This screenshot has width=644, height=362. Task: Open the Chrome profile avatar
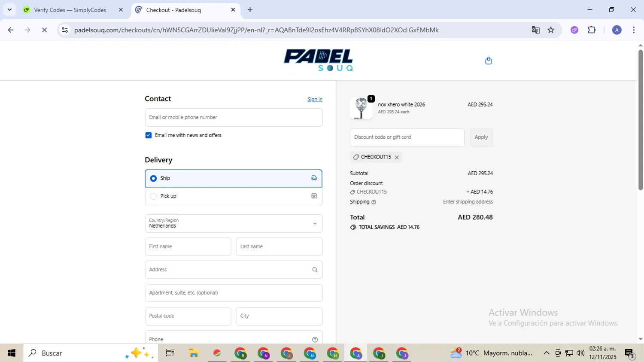click(617, 30)
